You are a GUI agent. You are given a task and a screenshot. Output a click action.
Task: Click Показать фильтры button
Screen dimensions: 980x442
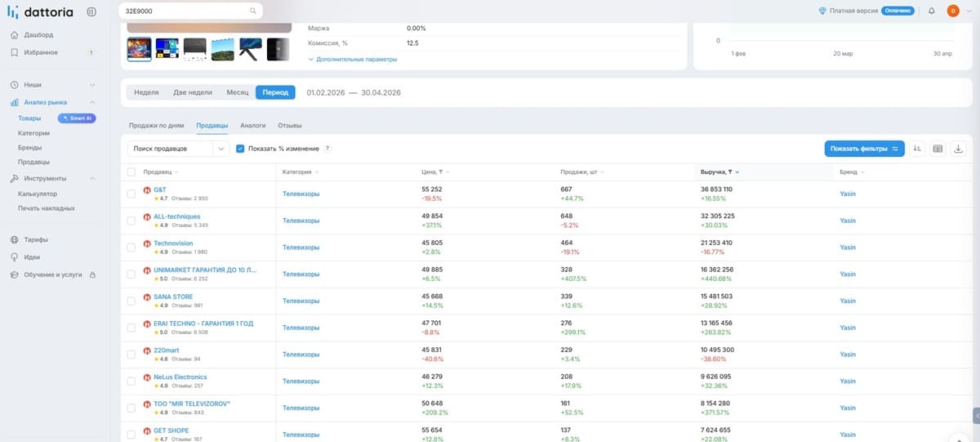tap(864, 149)
